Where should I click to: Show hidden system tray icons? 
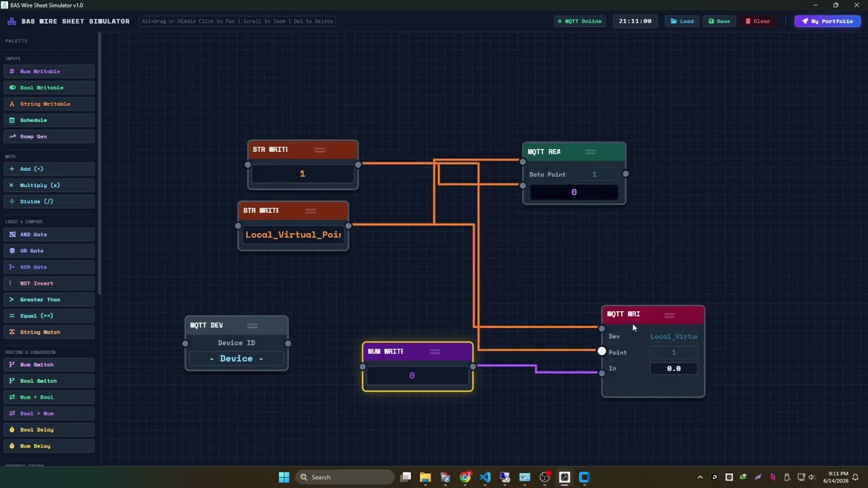(700, 477)
